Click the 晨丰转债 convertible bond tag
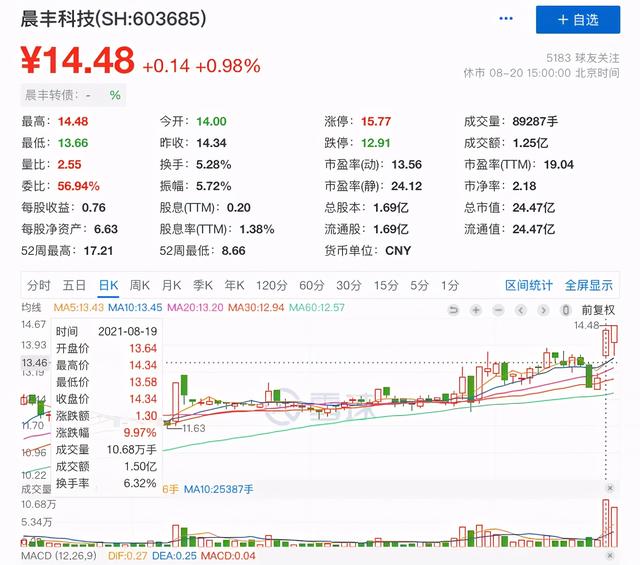 tap(73, 95)
